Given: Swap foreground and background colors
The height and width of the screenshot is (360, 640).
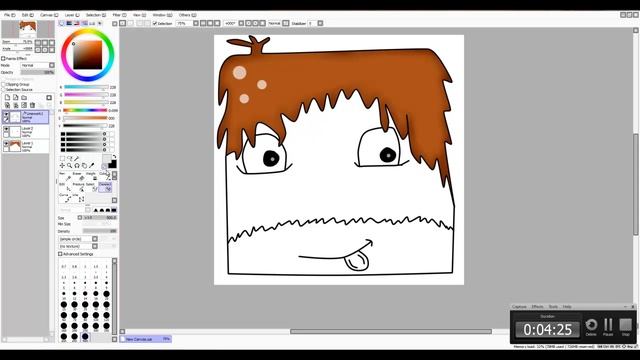Looking at the screenshot, I should pos(114,157).
